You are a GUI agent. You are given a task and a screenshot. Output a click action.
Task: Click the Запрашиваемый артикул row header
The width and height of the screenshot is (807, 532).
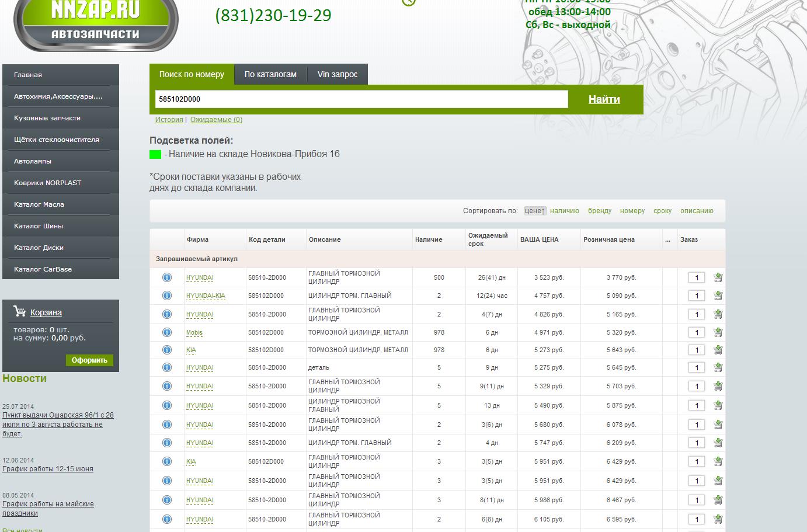[x=437, y=259]
